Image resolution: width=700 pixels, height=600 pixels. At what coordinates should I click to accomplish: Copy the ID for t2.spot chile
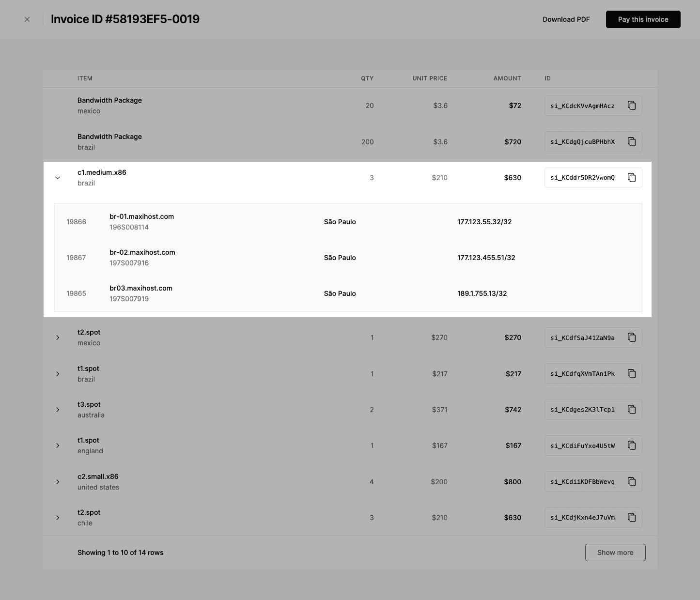point(632,517)
